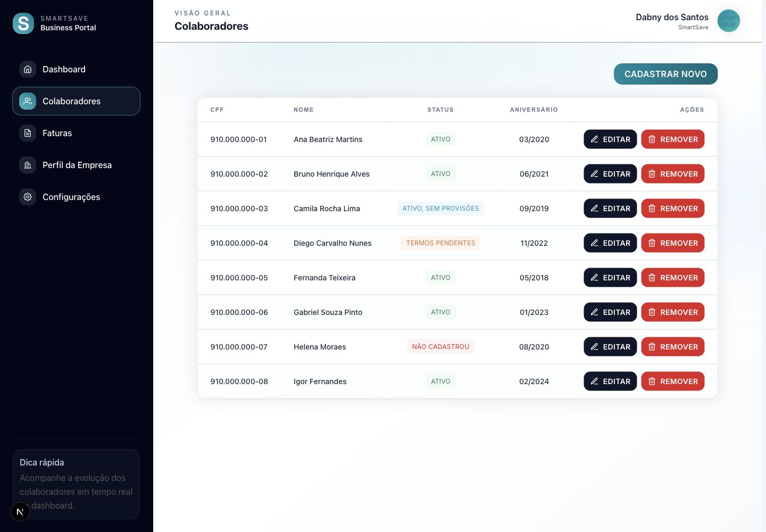
Task: Edit Helena Moraes
Action: [610, 347]
